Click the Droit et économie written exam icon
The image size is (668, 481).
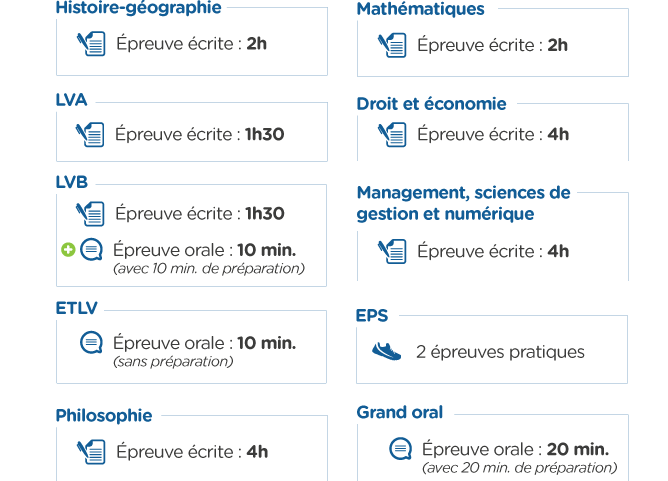point(392,135)
